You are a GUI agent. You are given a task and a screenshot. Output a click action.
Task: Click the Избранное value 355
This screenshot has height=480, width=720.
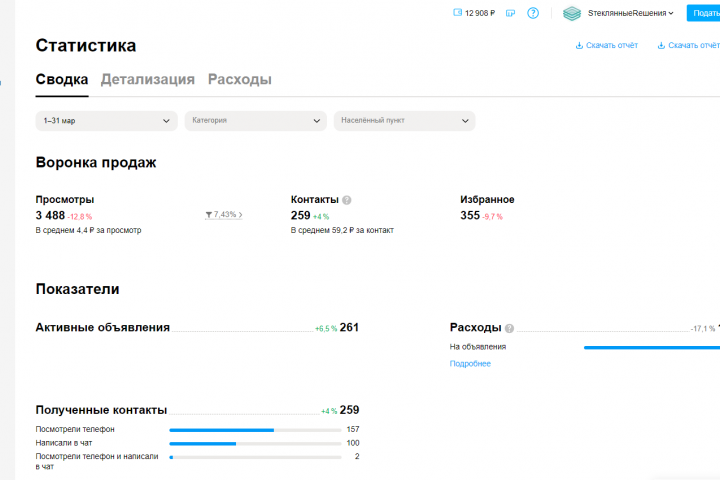point(470,215)
